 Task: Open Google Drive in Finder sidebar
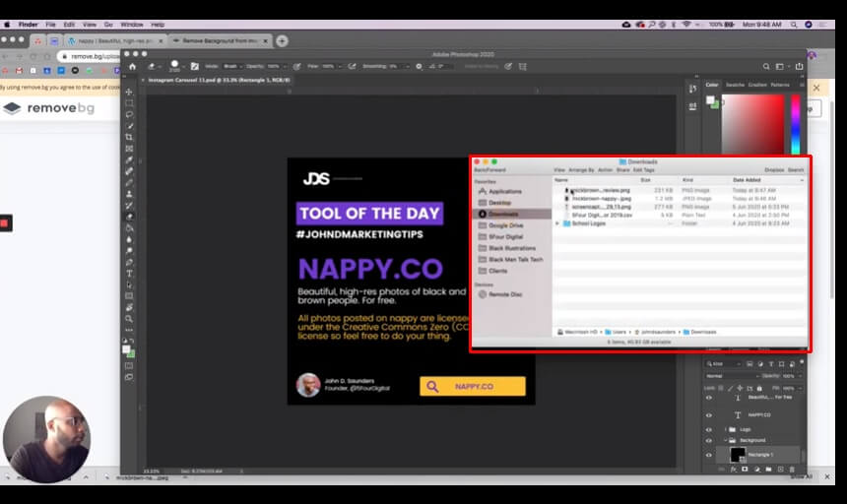click(x=506, y=225)
